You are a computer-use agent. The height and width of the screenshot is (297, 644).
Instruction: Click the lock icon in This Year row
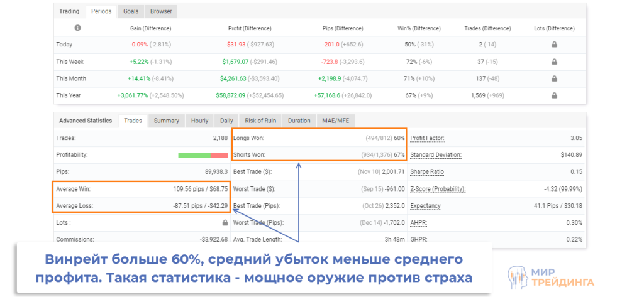click(554, 95)
